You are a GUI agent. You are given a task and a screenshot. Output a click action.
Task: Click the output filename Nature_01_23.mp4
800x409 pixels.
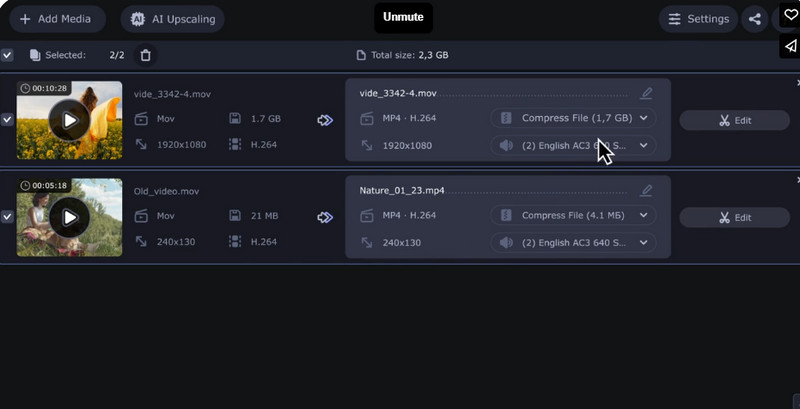click(x=402, y=190)
